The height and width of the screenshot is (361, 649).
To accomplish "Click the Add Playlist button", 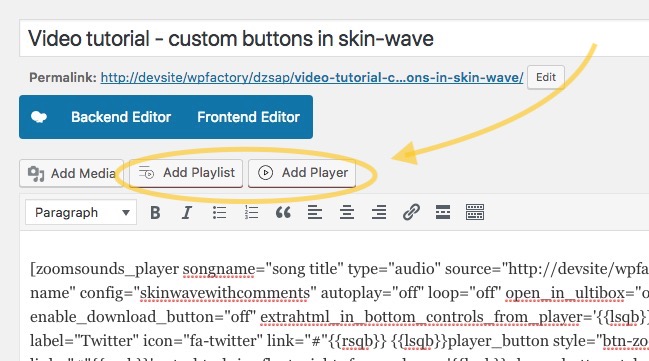I will pos(186,173).
